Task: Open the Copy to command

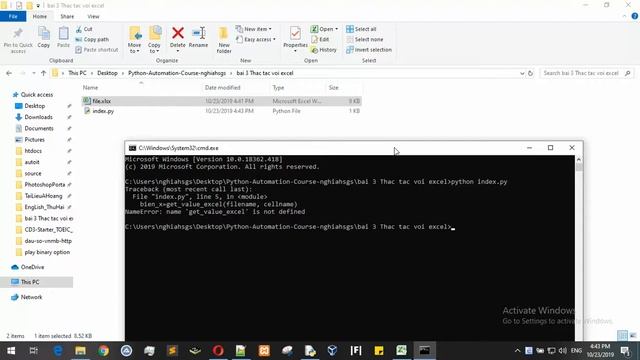Action: 154,40
